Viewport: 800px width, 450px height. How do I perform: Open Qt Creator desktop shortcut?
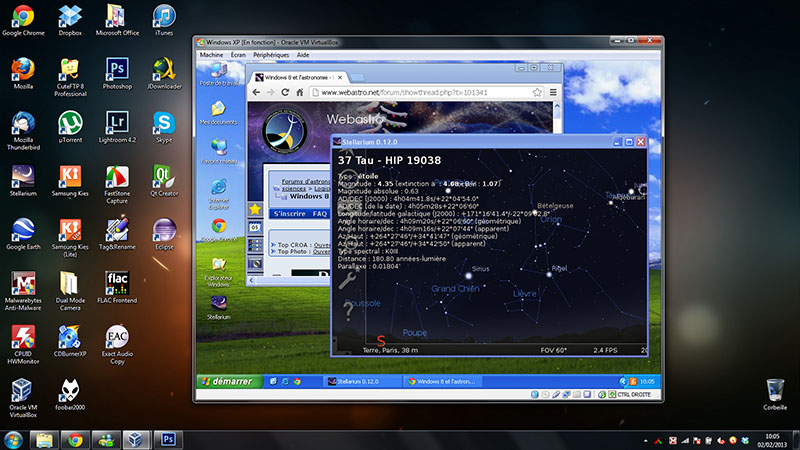pyautogui.click(x=164, y=181)
